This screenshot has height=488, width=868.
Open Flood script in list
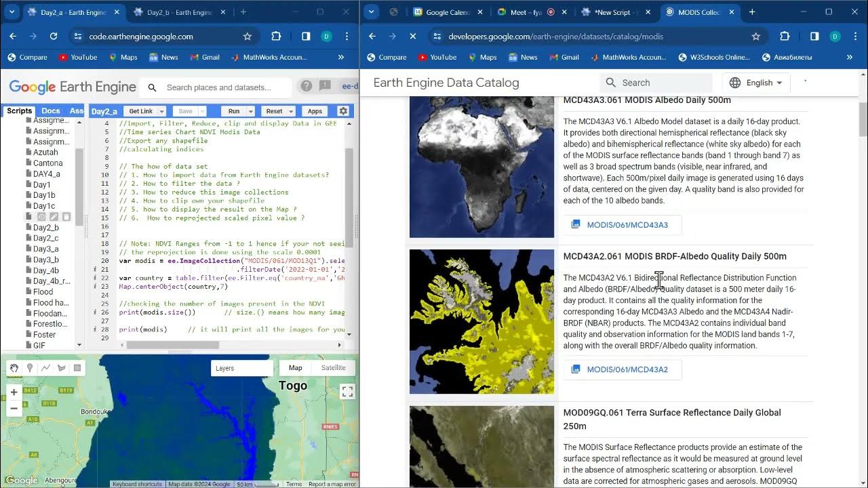[x=43, y=292]
